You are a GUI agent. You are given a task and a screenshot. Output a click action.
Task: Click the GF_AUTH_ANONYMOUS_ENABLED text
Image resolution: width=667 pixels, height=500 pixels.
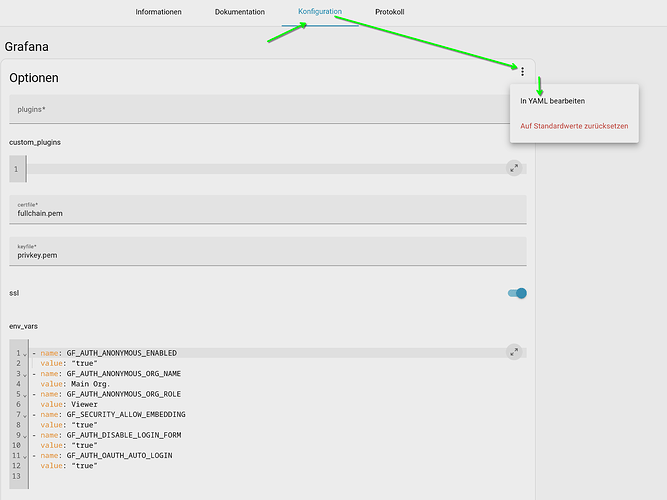tap(121, 353)
